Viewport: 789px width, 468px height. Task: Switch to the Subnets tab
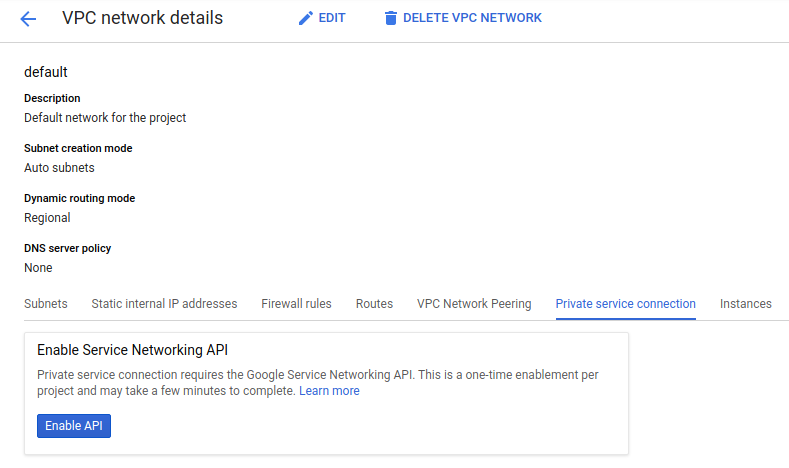(x=46, y=304)
